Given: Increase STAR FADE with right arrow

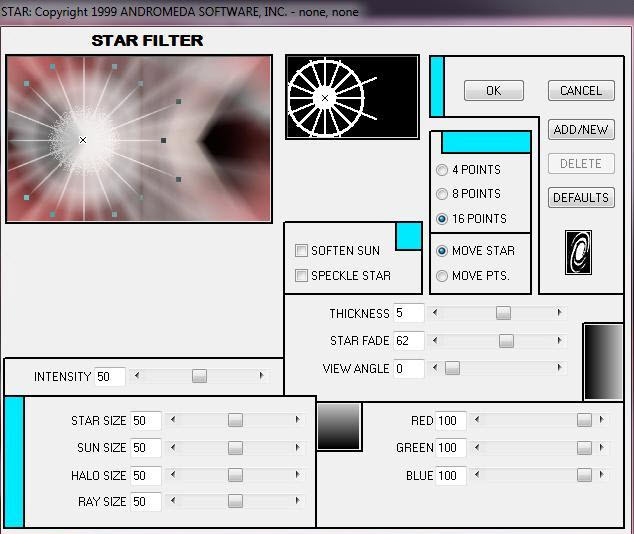Looking at the screenshot, I should pyautogui.click(x=560, y=340).
